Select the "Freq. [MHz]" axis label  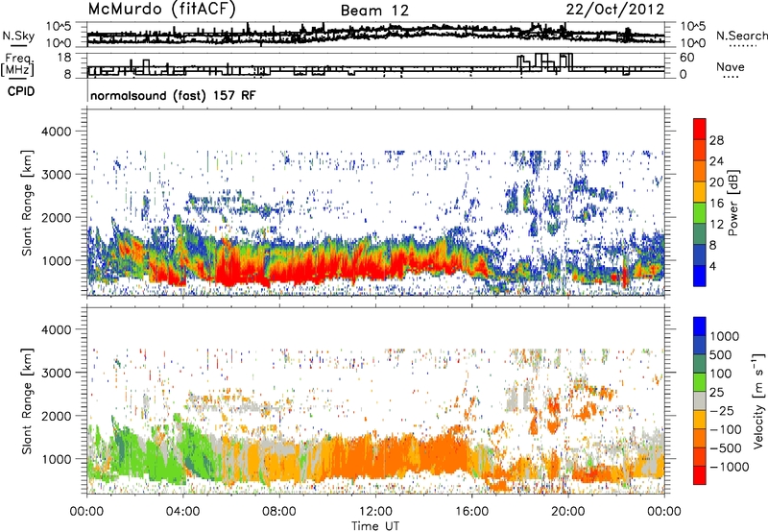17,65
